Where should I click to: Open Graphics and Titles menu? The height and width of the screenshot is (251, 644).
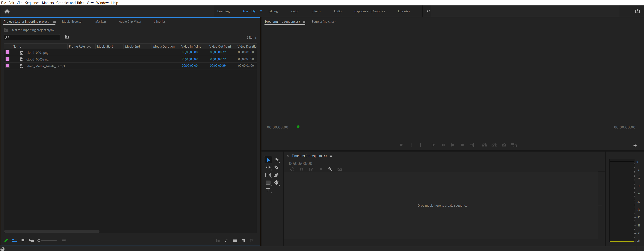(x=70, y=3)
